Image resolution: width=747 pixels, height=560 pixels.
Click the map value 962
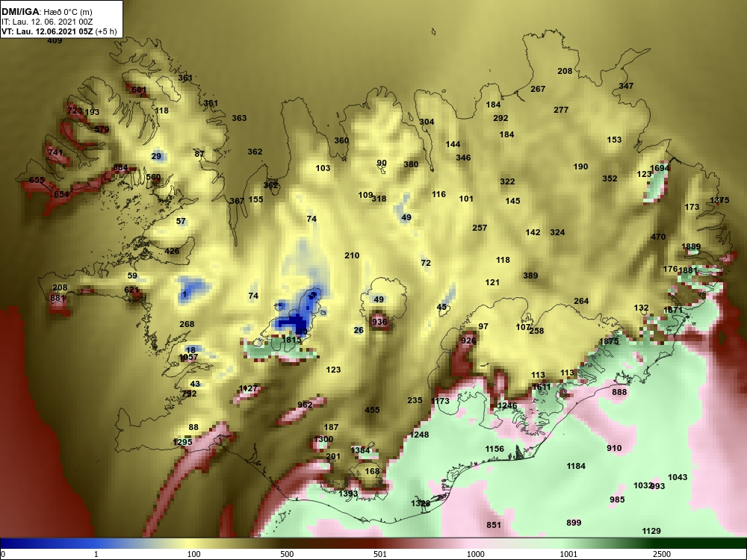tap(305, 405)
